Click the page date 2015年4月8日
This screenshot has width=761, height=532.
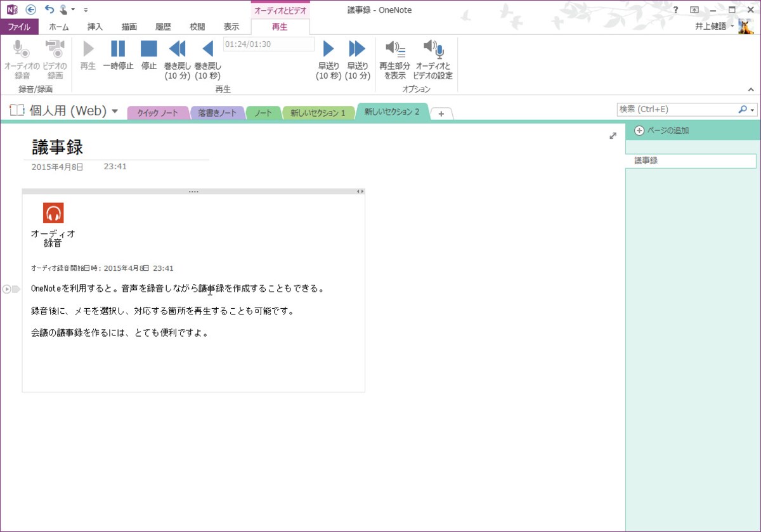pos(57,167)
